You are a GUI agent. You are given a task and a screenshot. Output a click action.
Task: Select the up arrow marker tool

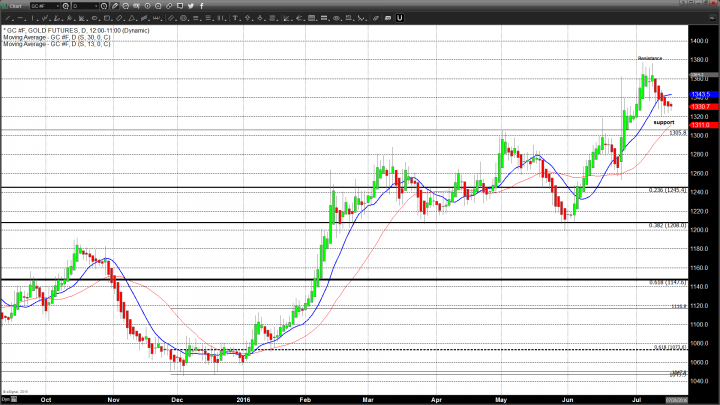click(248, 18)
